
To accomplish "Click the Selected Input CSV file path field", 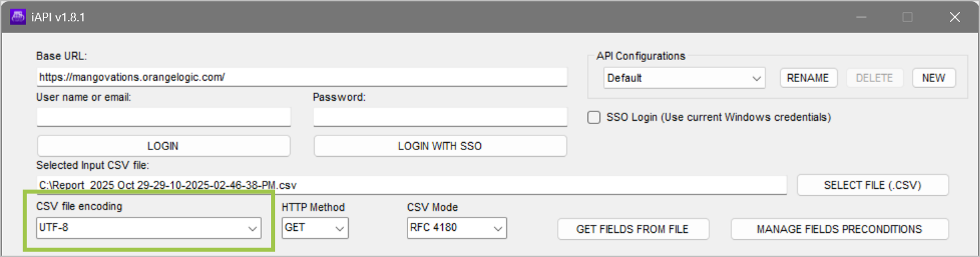I will (412, 185).
